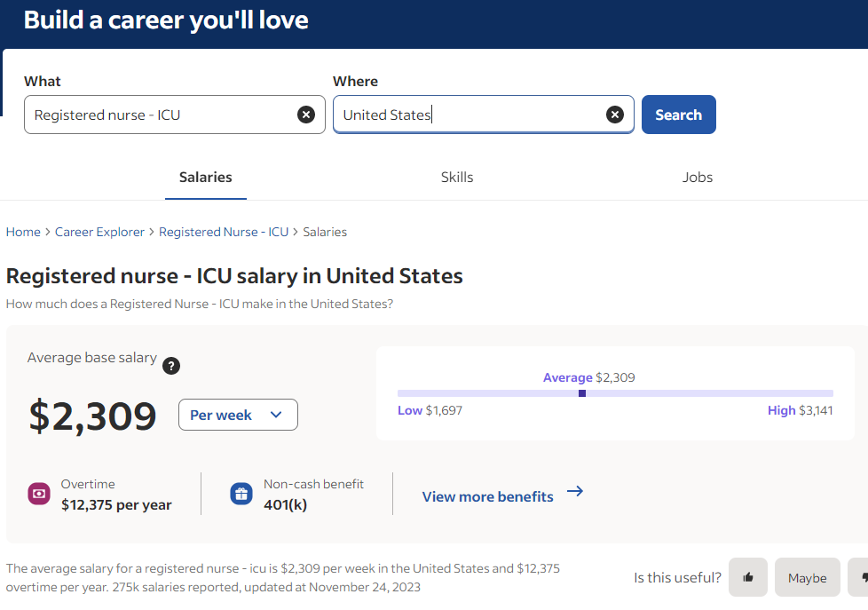Image resolution: width=868 pixels, height=610 pixels.
Task: Click the non-cash benefit gift icon
Action: [x=241, y=494]
